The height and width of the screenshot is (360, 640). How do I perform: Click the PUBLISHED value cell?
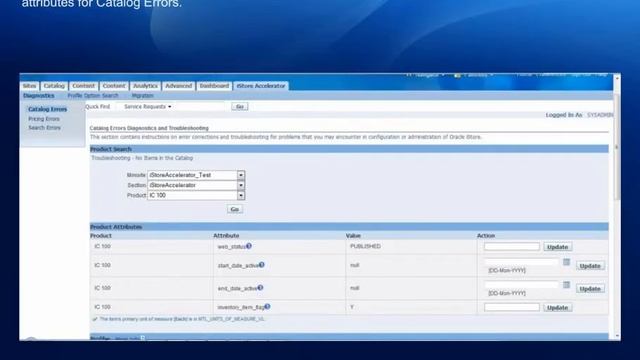[x=365, y=246]
